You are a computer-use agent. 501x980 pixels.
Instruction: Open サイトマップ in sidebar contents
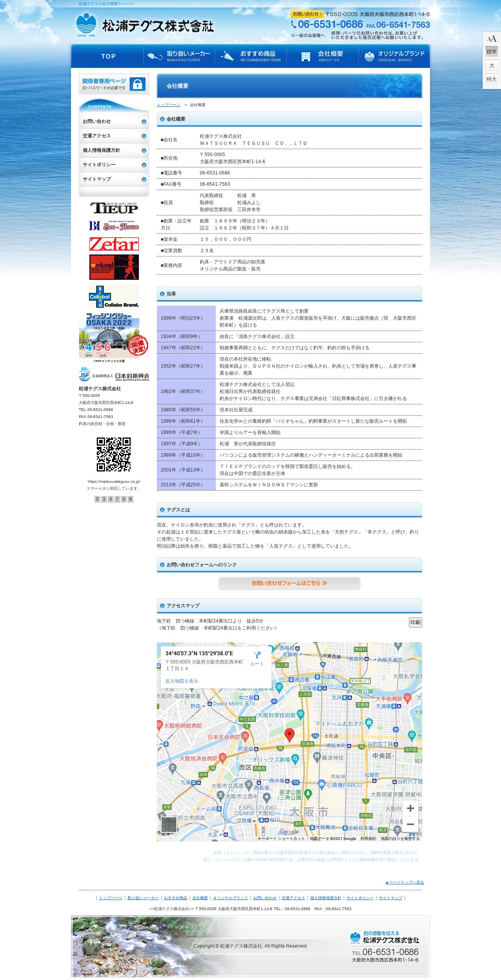coord(114,179)
